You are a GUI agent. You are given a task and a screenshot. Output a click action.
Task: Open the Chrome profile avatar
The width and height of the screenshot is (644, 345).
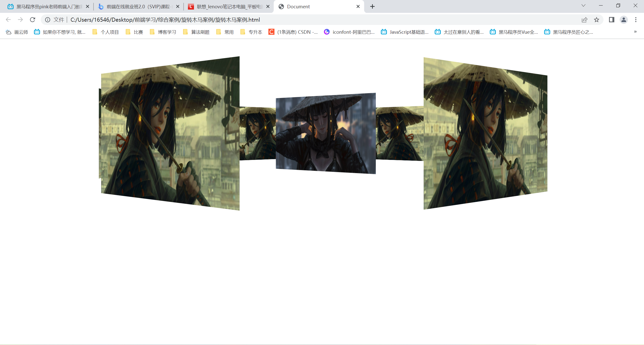[x=624, y=20]
